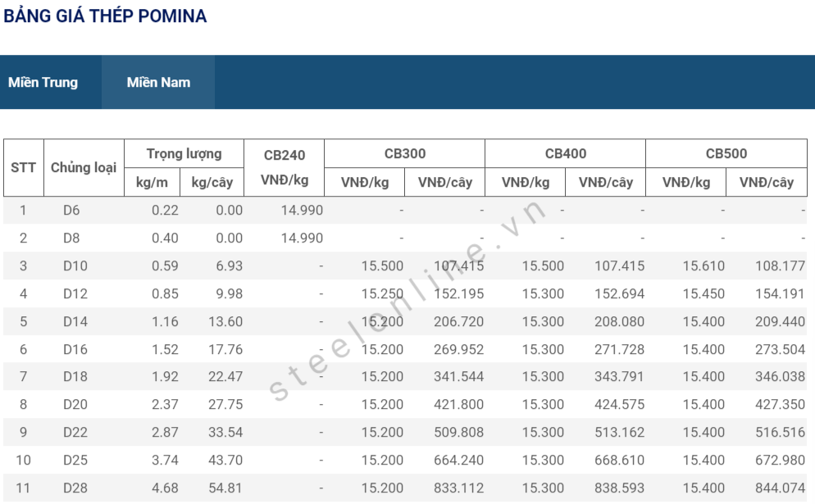Click the D25 cell in row 10
Viewport: 815px width, 504px height.
[75, 460]
